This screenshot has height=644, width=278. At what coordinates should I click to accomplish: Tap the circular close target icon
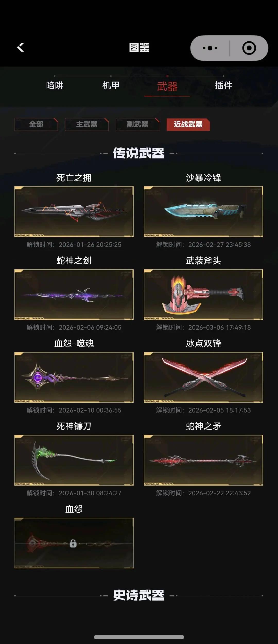pyautogui.click(x=249, y=48)
